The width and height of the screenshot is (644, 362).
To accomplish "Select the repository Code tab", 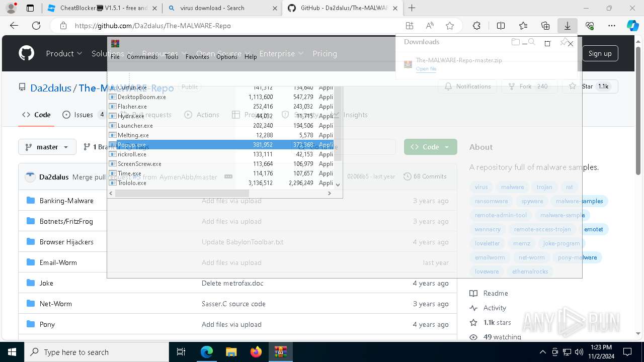I will pyautogui.click(x=36, y=115).
